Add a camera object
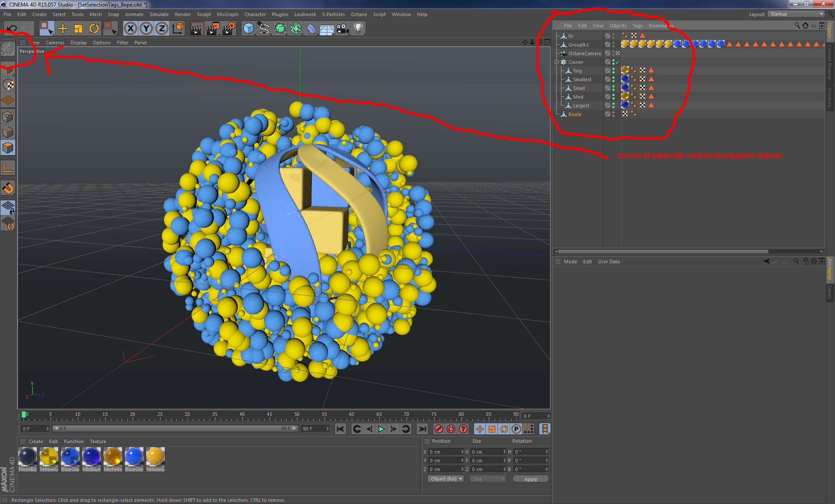The height and width of the screenshot is (504, 835). point(343,29)
